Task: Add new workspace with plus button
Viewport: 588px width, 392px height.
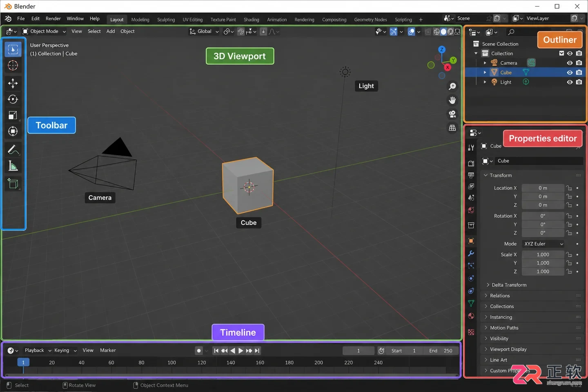Action: click(421, 20)
